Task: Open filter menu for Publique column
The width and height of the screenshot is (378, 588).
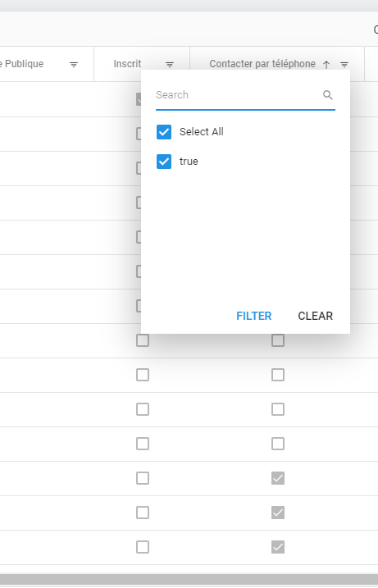Action: pos(74,65)
